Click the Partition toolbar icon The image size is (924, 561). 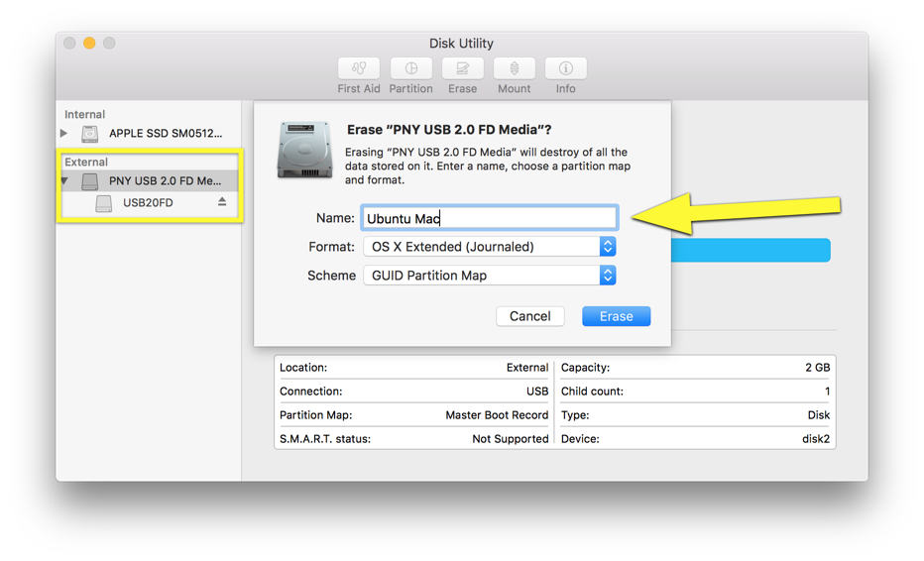click(x=410, y=68)
